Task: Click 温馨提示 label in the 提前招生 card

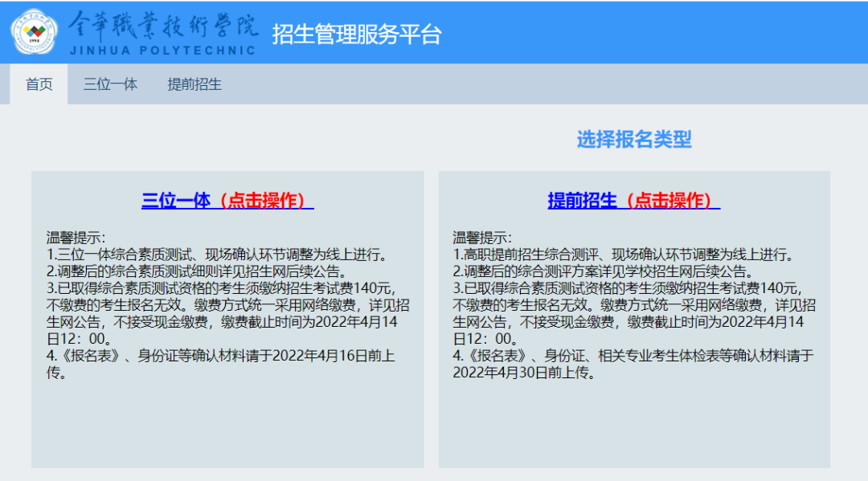Action: [481, 238]
